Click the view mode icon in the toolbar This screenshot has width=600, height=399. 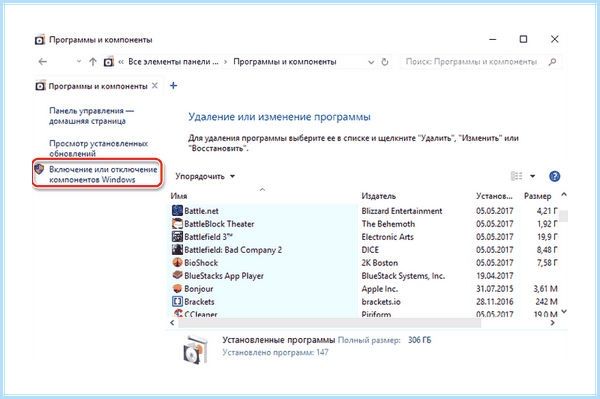pos(517,176)
